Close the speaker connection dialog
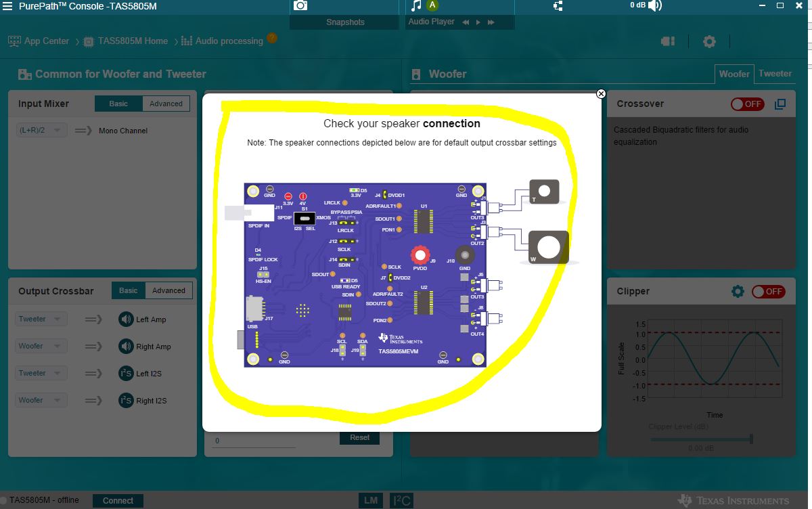This screenshot has height=509, width=812. click(x=601, y=94)
